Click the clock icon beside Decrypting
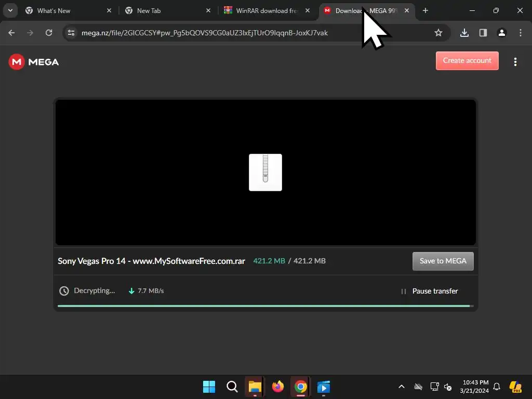 [64, 291]
